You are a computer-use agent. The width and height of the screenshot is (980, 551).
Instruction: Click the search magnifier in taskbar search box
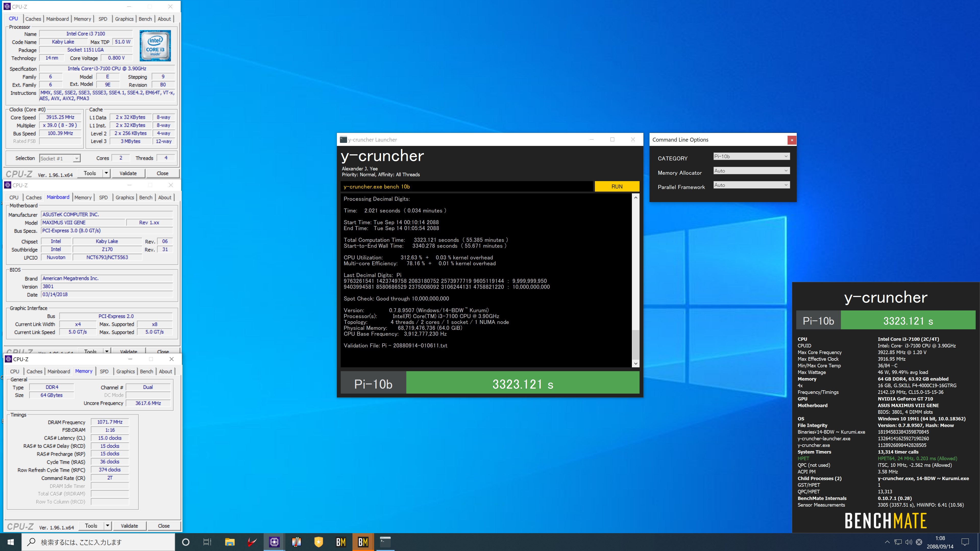click(32, 542)
